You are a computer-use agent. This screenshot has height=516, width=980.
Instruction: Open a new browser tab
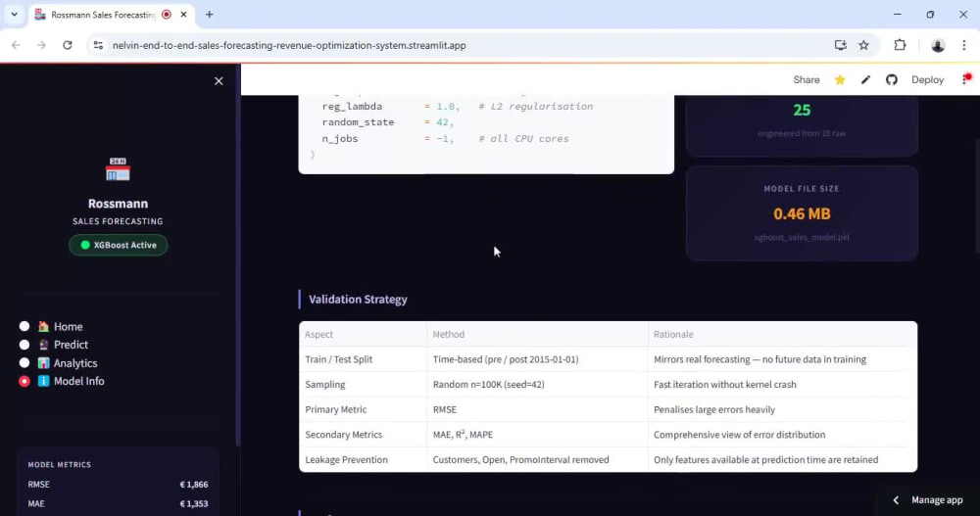tap(210, 15)
